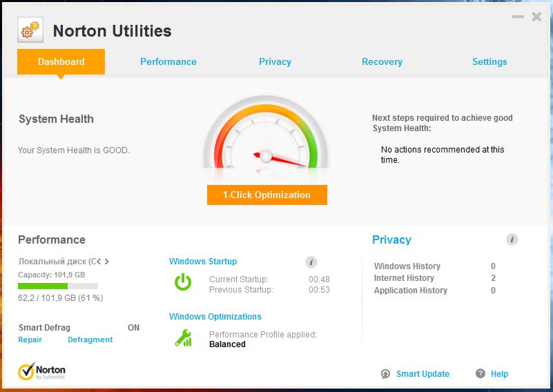This screenshot has width=553, height=392.
Task: Click the System Health heading
Action: tap(56, 119)
